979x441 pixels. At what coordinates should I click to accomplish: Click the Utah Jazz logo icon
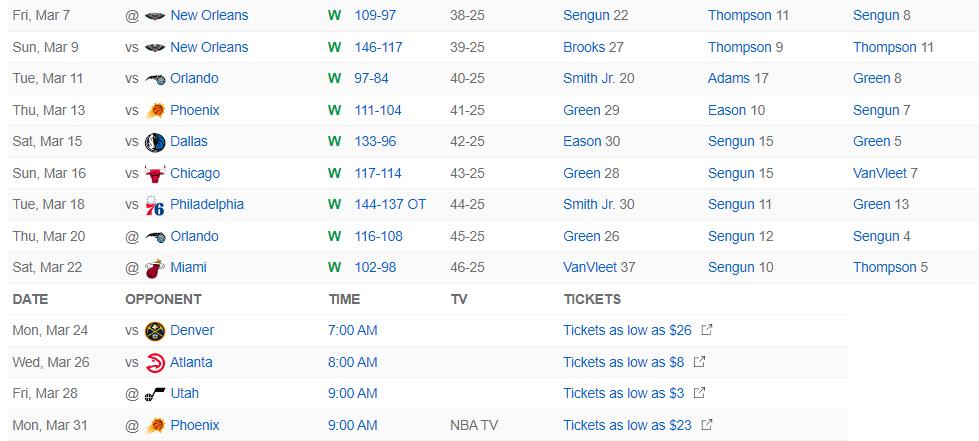pos(155,394)
